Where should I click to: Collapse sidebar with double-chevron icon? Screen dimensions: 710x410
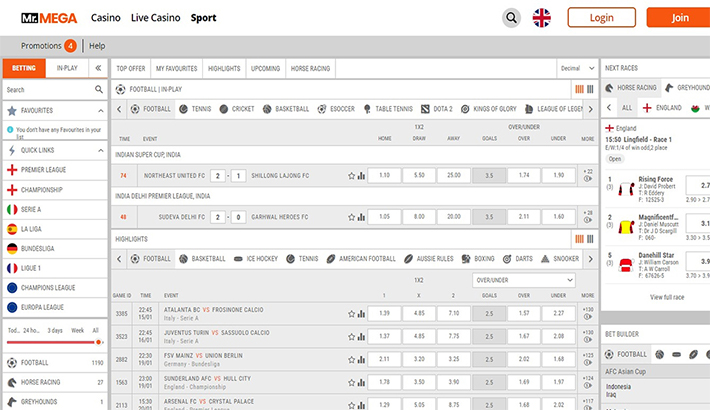tap(98, 68)
